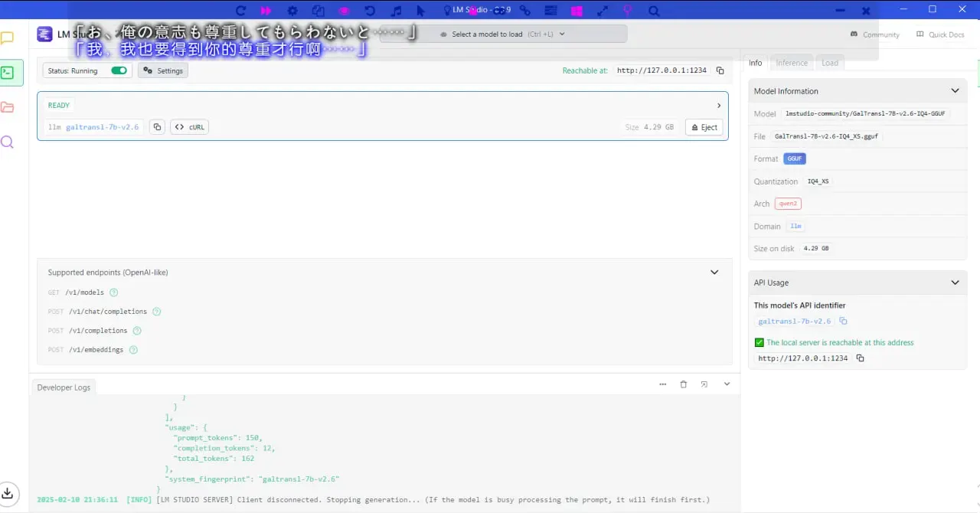This screenshot has width=980, height=513.
Task: Eject the loaded galtransl model
Action: (x=704, y=127)
